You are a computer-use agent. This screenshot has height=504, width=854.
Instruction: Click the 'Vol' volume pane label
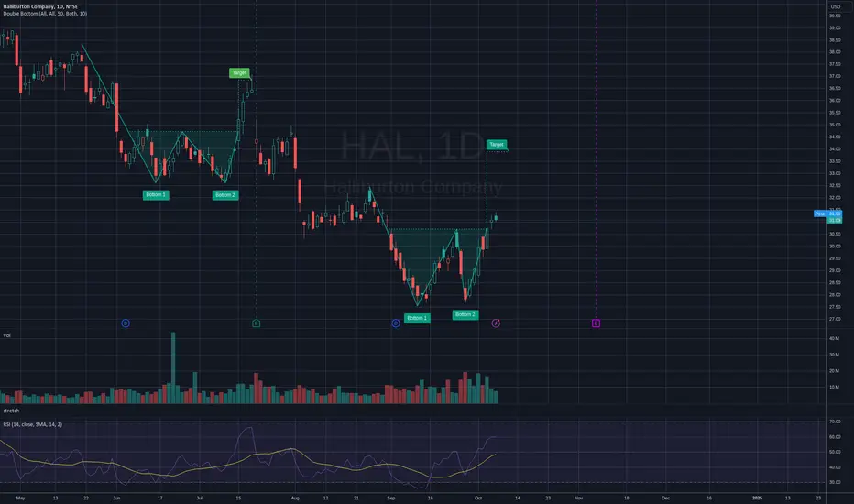coord(6,335)
